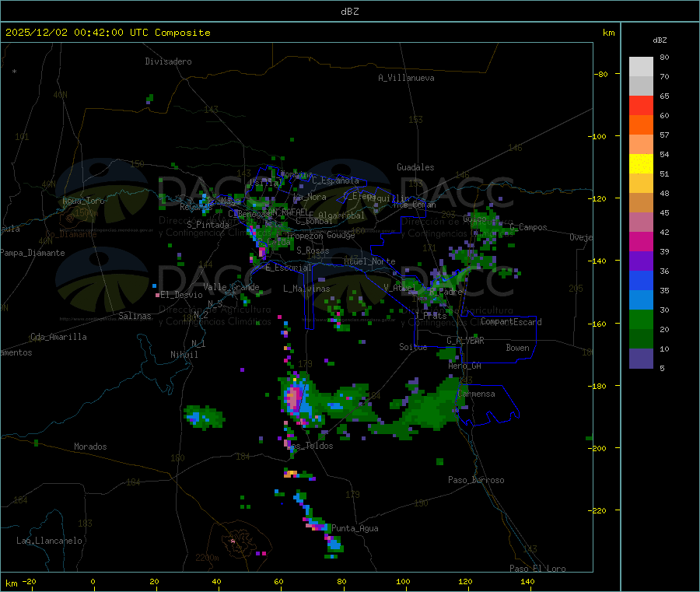Click the Divisadero map label
This screenshot has height=592, width=700.
[168, 61]
